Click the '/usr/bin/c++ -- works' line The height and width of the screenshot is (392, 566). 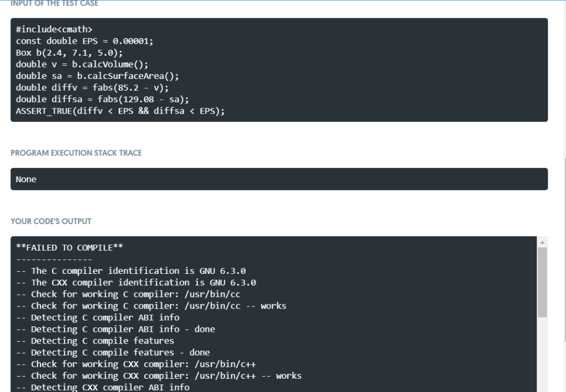click(x=159, y=376)
